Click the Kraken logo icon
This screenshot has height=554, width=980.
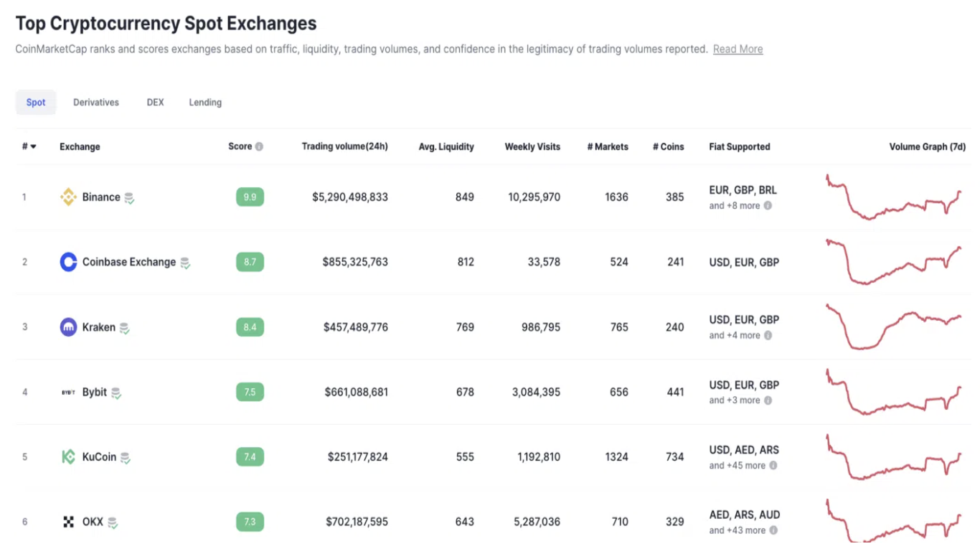click(68, 327)
